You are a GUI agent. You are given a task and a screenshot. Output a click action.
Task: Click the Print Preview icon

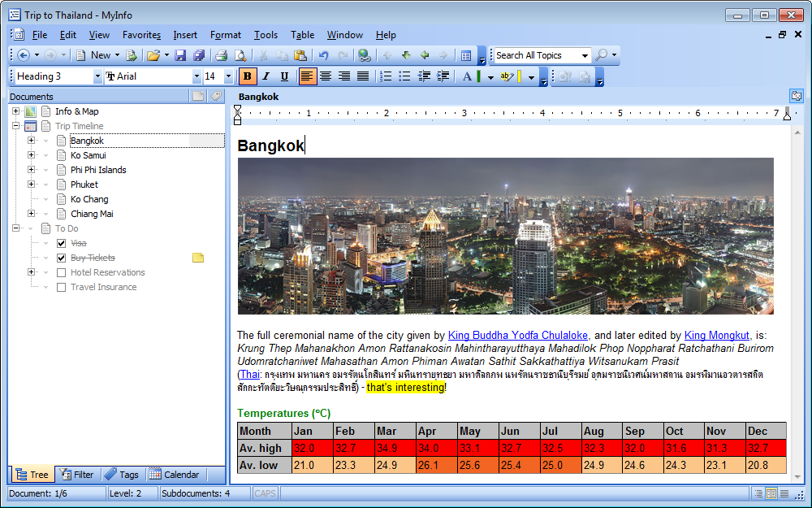click(x=240, y=55)
